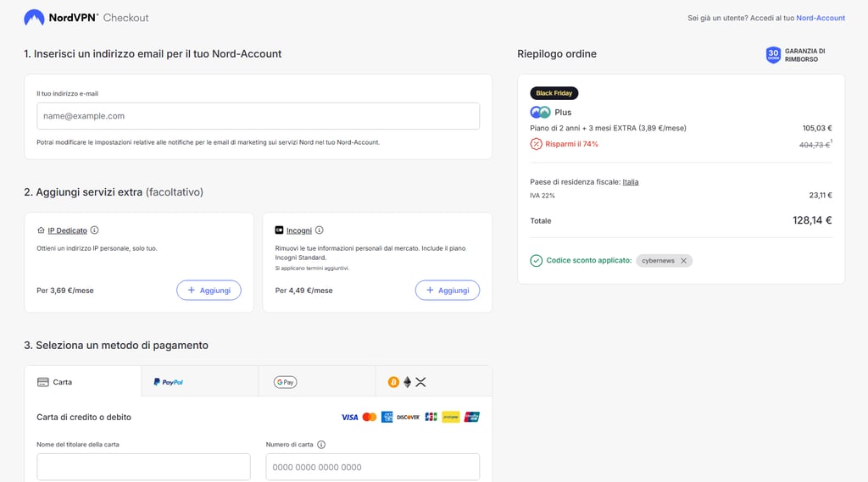The image size is (868, 482).
Task: Click the 'Si applicano termini aggiuntivi' note
Action: [312, 269]
